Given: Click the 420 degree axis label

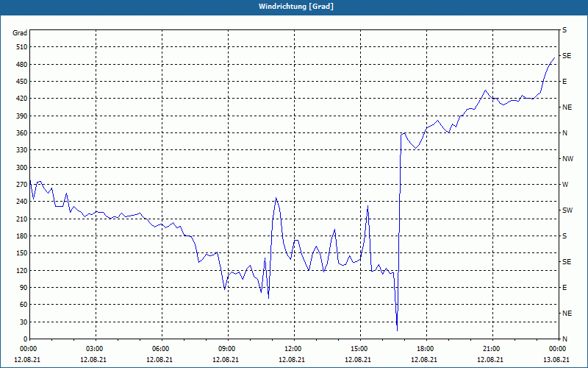Looking at the screenshot, I should [x=22, y=99].
